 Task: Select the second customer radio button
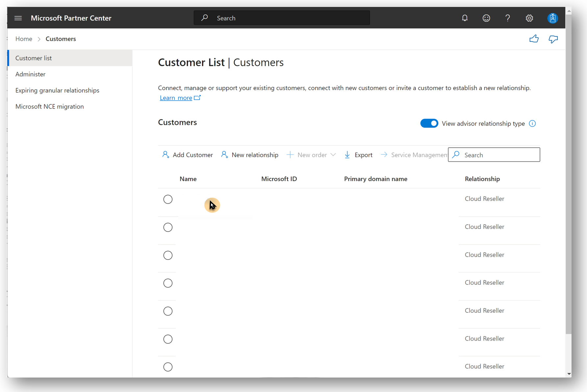(x=168, y=227)
